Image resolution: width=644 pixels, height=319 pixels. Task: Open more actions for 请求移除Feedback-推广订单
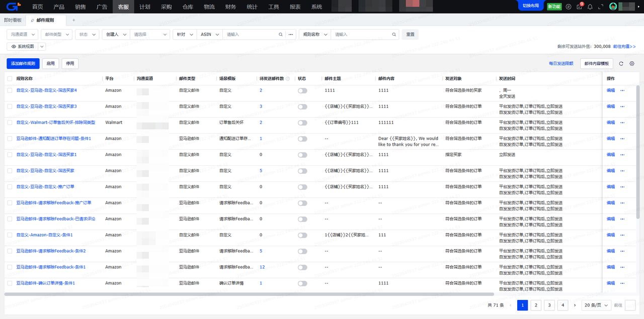(x=622, y=203)
